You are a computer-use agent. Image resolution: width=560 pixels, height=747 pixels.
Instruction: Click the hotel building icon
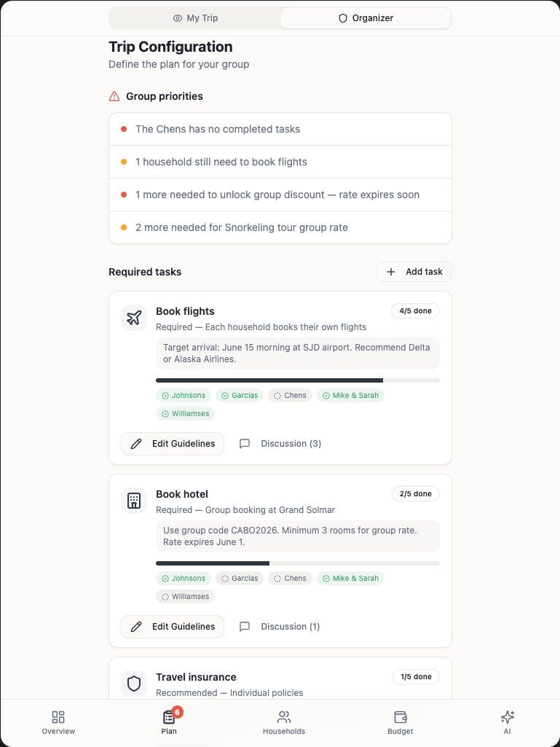pos(134,501)
